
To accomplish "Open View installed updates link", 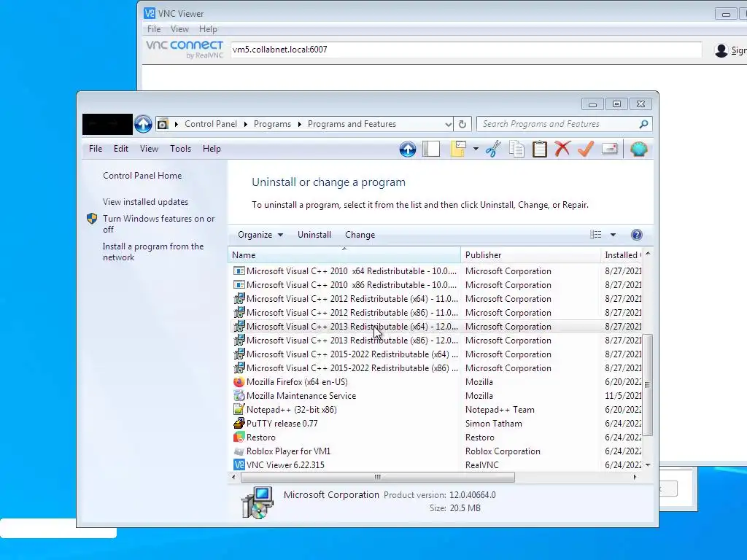I will click(145, 202).
